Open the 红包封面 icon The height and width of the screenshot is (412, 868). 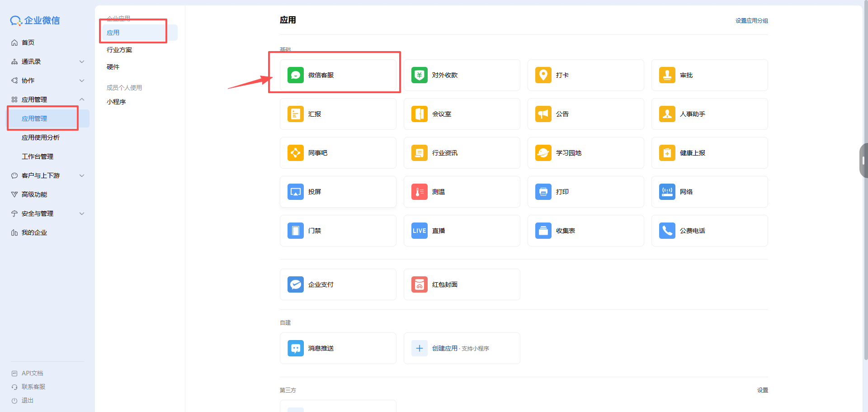point(420,284)
